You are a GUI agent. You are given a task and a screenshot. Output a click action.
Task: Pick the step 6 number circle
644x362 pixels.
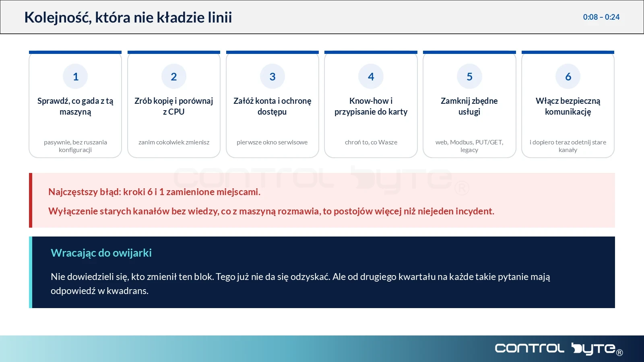point(568,76)
